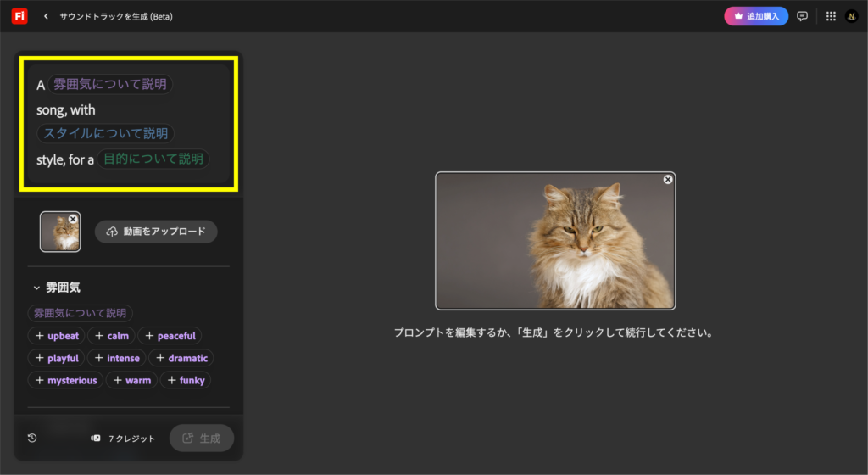Viewport: 868px width, 475px height.
Task: Click 雰囲気について説明 placeholder in the prompt
Action: 109,85
